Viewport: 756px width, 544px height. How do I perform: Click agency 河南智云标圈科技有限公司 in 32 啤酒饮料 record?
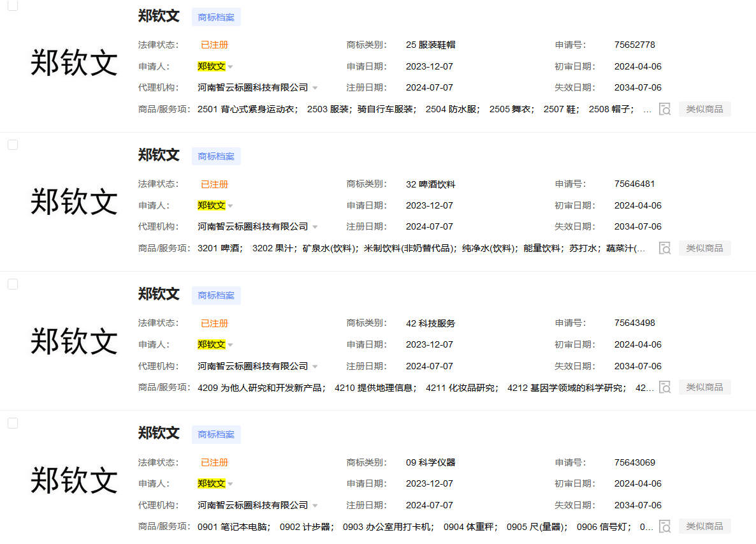(252, 226)
